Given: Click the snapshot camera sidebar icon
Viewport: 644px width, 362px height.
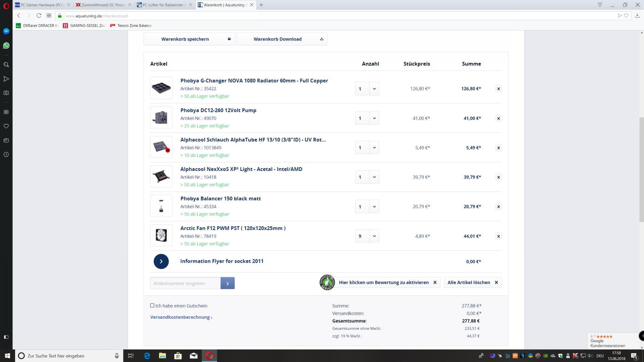Looking at the screenshot, I should pos(6,93).
